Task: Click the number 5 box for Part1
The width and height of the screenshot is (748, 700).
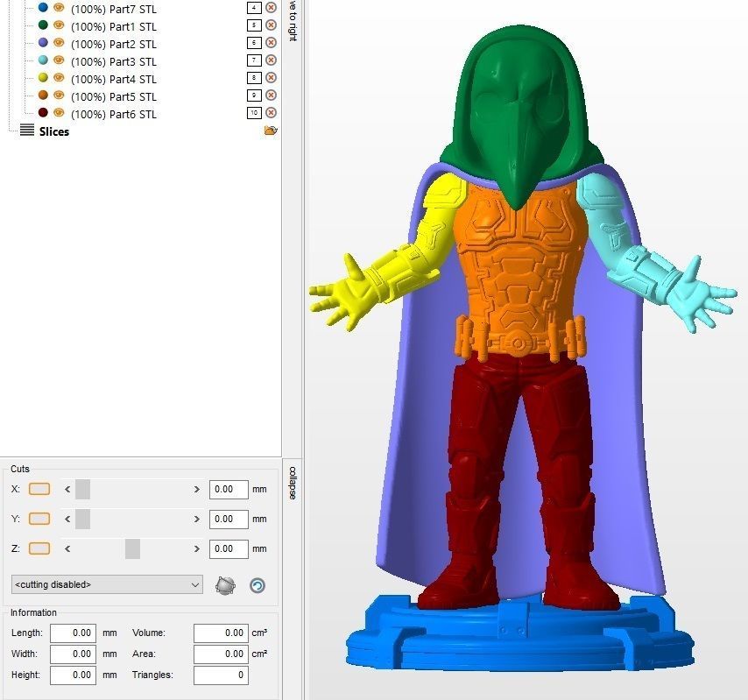Action: (254, 25)
